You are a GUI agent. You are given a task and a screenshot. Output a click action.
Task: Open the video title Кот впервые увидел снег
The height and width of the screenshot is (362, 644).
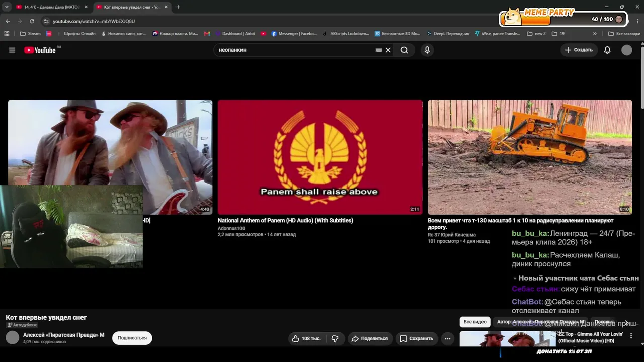point(46,317)
